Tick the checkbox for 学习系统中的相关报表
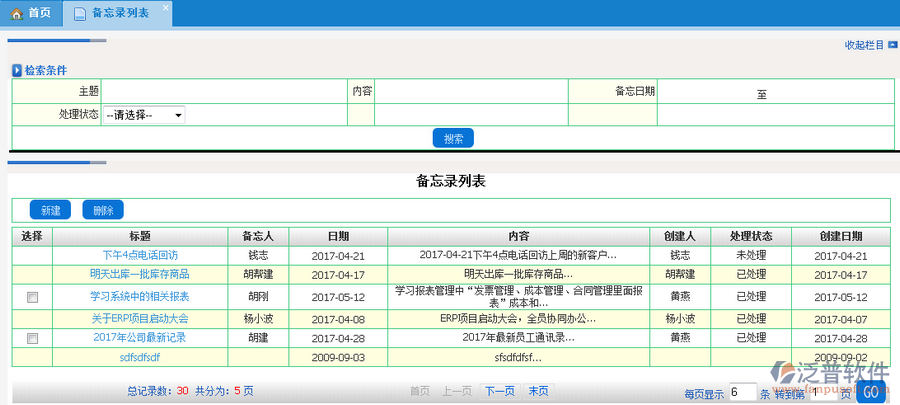This screenshot has height=405, width=900. tap(32, 297)
